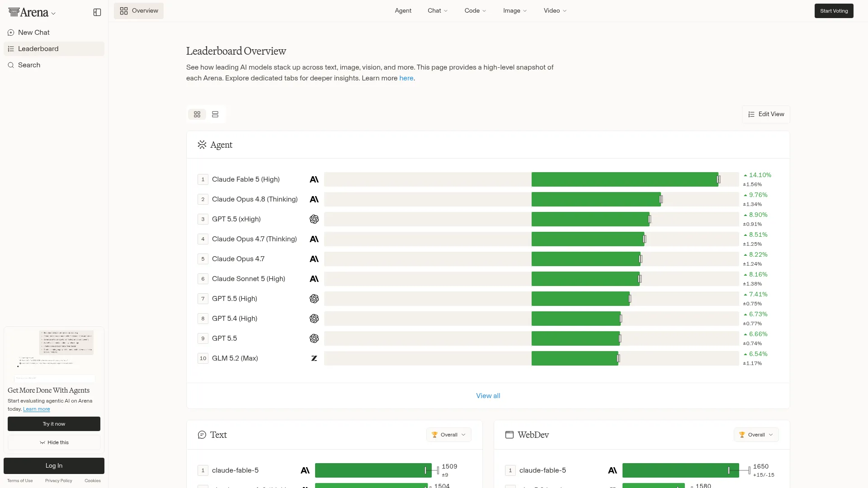Click Hide this in promo card
Screen dimensions: 868x488
(x=54, y=442)
